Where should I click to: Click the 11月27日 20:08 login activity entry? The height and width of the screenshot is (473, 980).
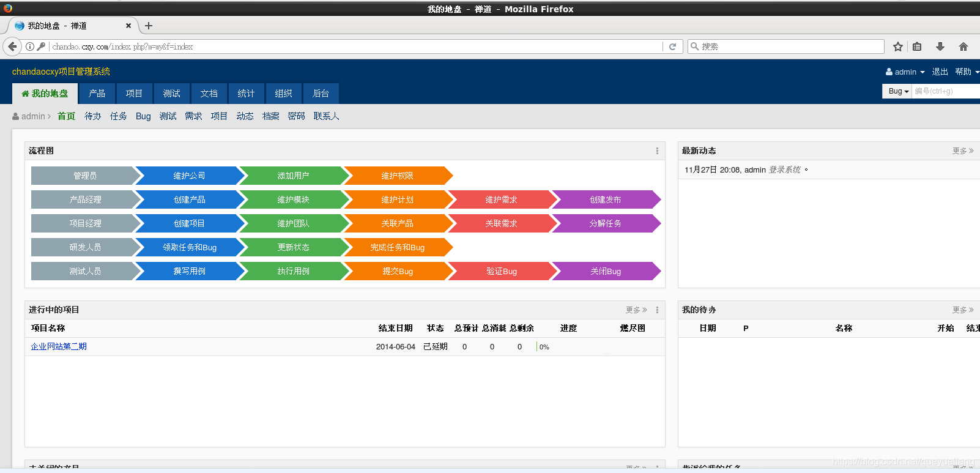746,169
